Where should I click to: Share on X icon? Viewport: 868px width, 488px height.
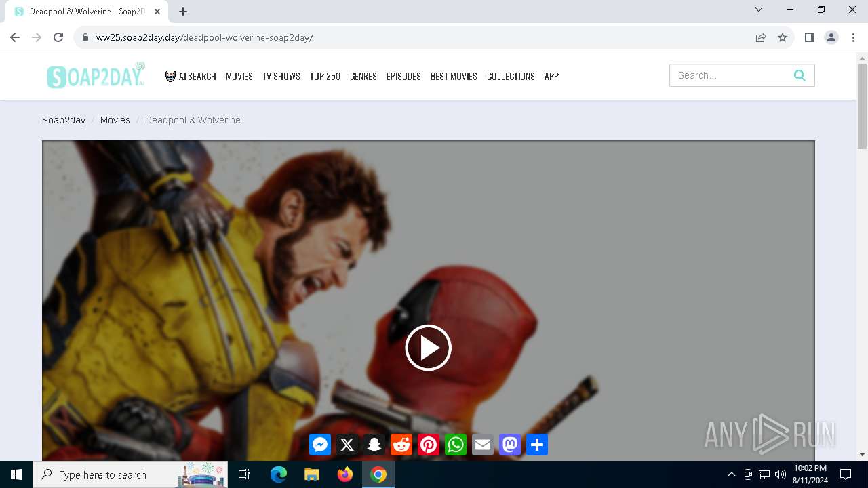pyautogui.click(x=347, y=445)
